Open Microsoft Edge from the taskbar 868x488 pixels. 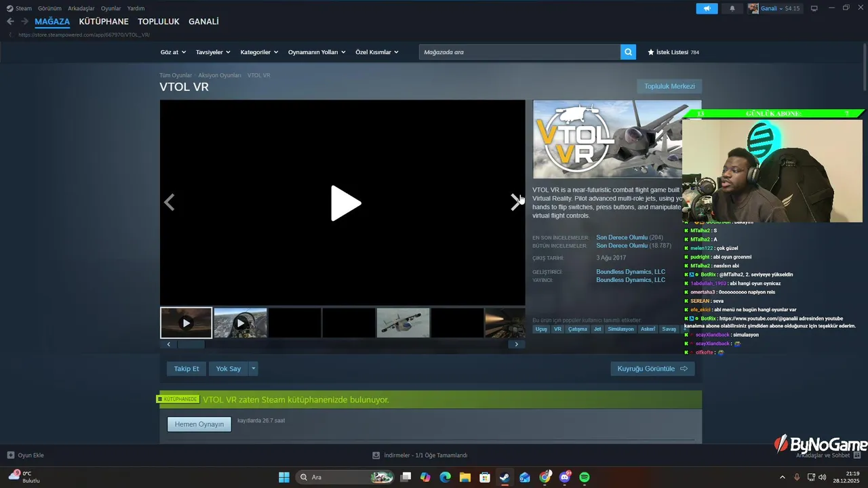pos(445,477)
